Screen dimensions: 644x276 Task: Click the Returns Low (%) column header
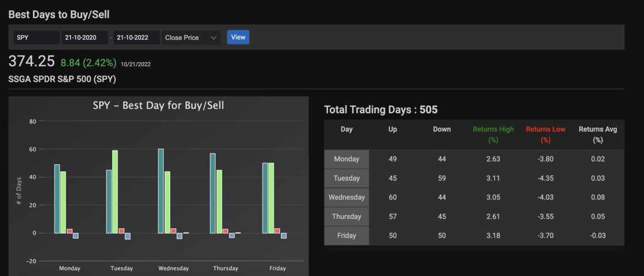[x=546, y=135]
